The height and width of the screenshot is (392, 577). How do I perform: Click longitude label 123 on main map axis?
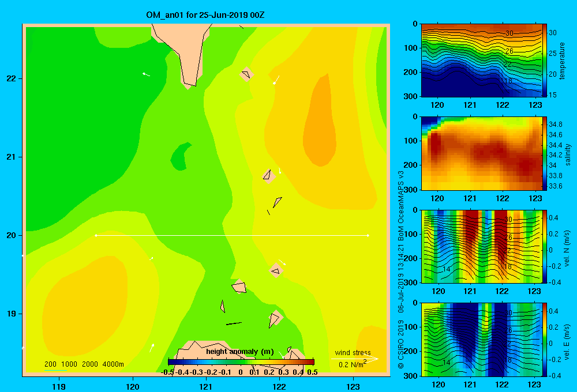click(x=353, y=386)
